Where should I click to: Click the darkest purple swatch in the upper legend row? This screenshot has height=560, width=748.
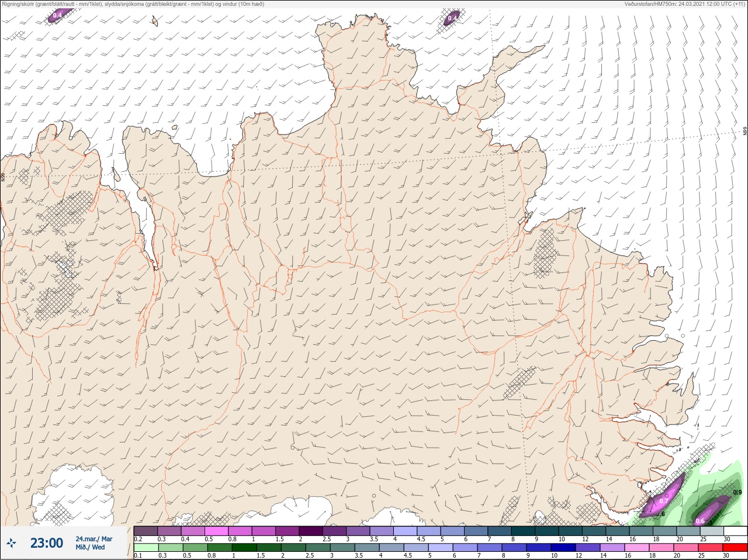click(311, 531)
